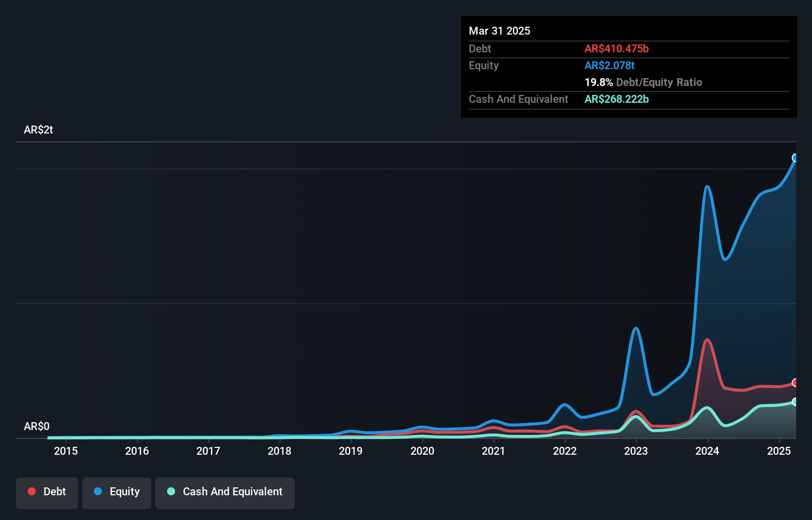Click the 2022 x-axis label
Image resolution: width=812 pixels, height=520 pixels.
tap(565, 451)
